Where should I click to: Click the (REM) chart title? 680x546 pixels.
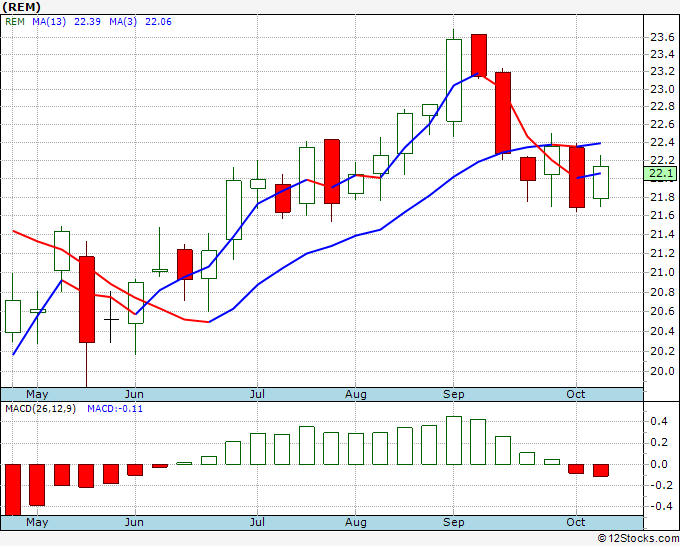(x=21, y=7)
